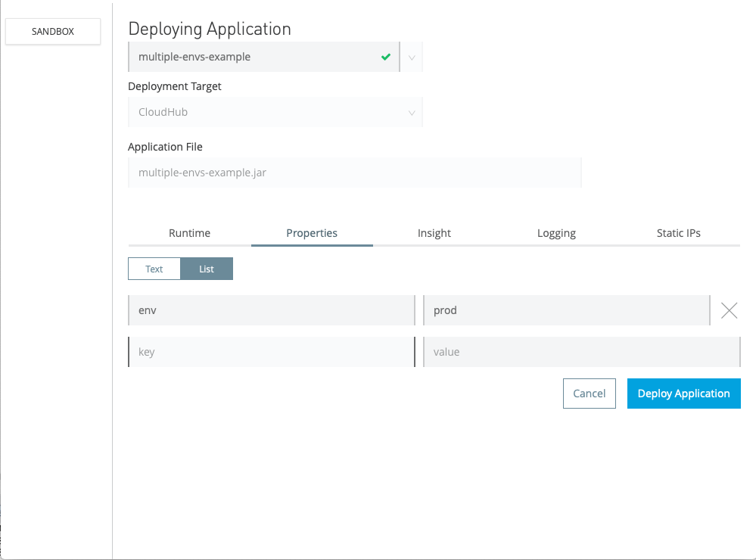
Task: Click the env property key field
Action: pos(271,310)
